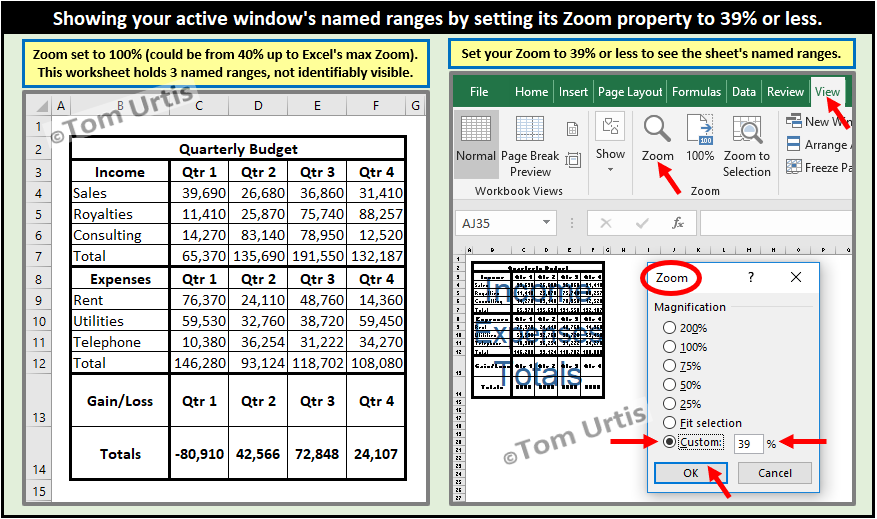This screenshot has height=519, width=877.
Task: Open the File tab
Action: pos(479,92)
